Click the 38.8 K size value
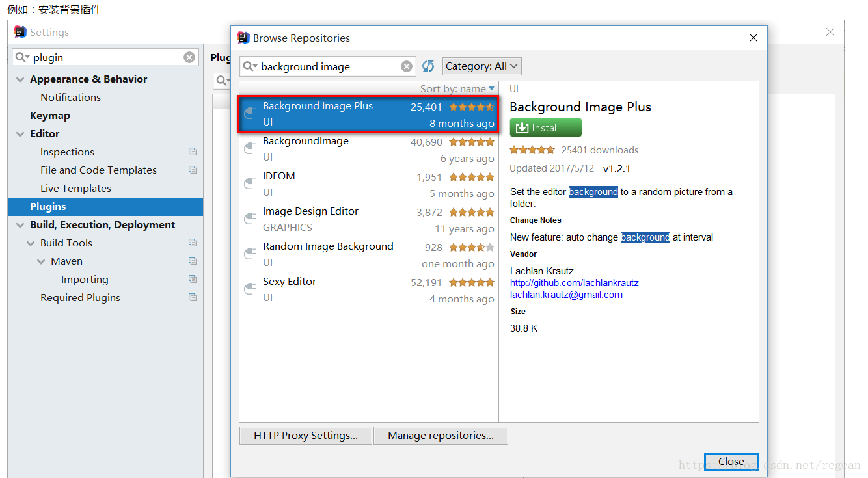868x478 pixels. (524, 328)
